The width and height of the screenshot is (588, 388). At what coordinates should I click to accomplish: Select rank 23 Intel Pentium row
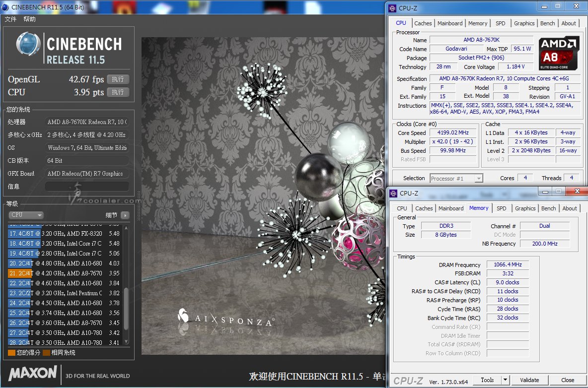point(65,293)
